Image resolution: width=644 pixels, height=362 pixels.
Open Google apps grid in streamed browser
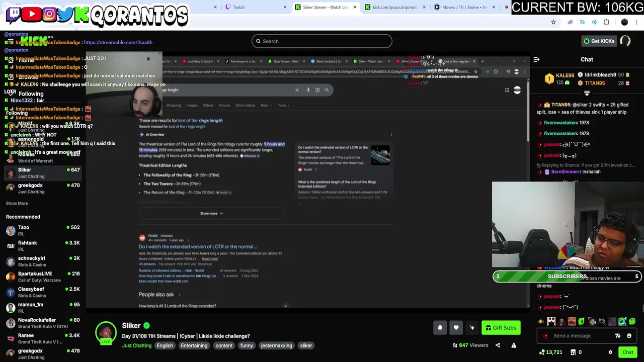[x=507, y=90]
